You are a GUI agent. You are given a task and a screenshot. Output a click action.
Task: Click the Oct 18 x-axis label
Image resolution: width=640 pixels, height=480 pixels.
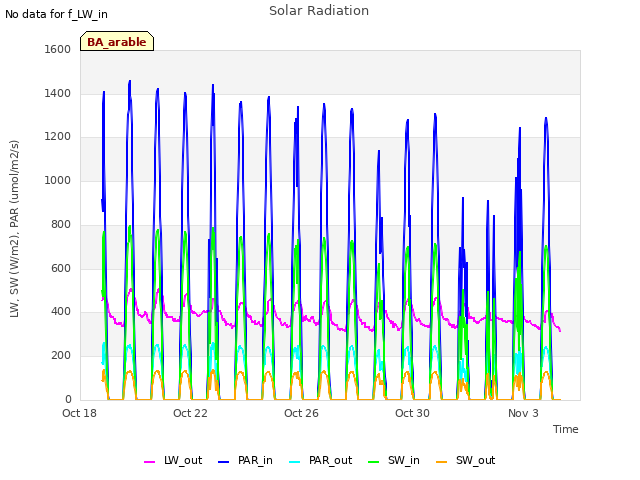[79, 413]
